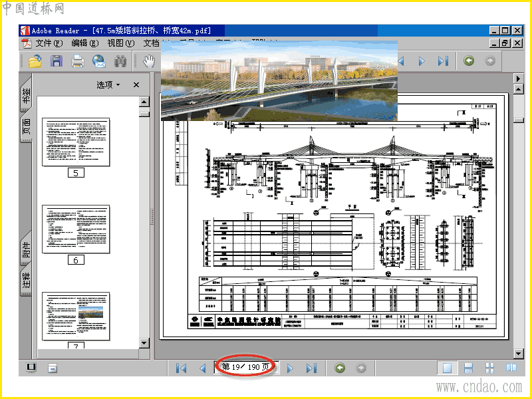Viewport: 532px width, 399px height.
Task: Restore down the document window
Action: (505, 43)
